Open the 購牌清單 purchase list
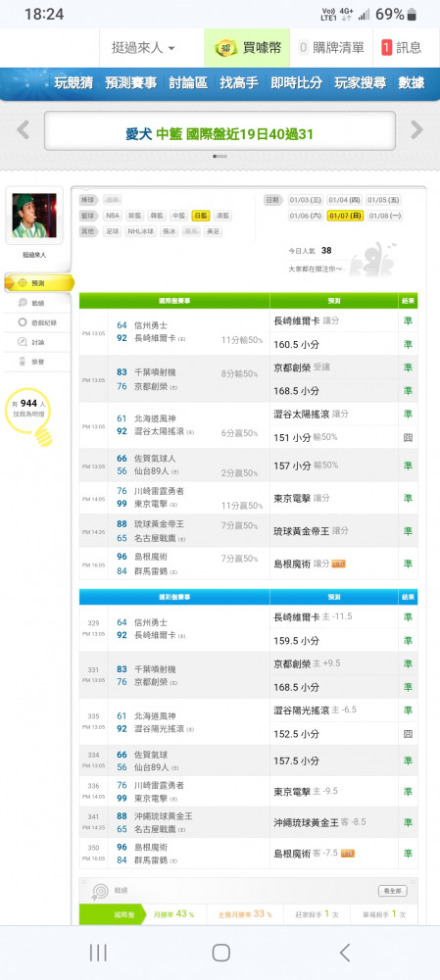The width and height of the screenshot is (440, 980). tap(331, 47)
